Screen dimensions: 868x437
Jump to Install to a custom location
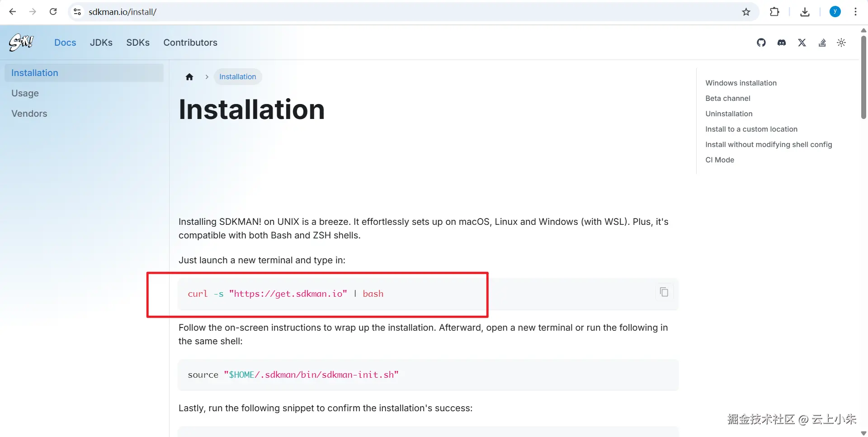pyautogui.click(x=751, y=129)
